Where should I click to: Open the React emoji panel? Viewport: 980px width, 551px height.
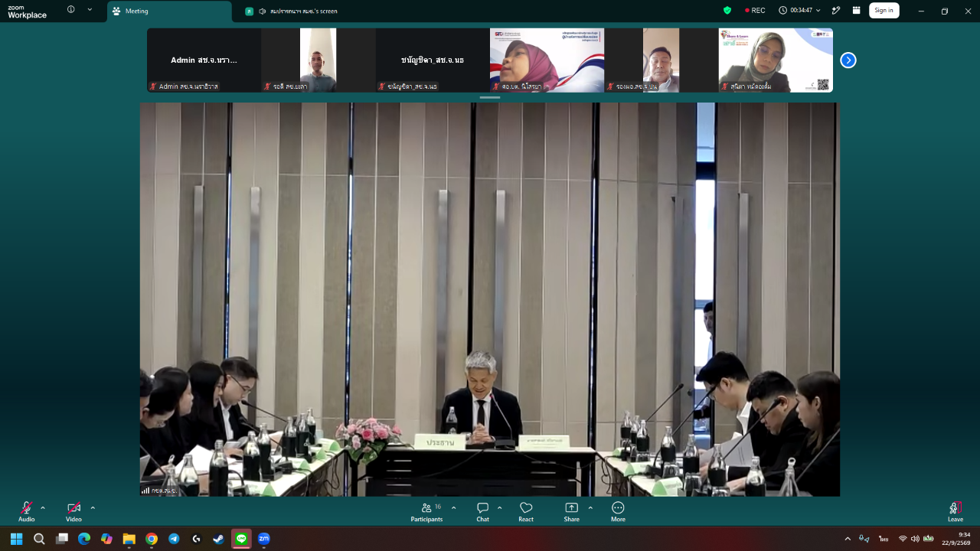tap(526, 512)
